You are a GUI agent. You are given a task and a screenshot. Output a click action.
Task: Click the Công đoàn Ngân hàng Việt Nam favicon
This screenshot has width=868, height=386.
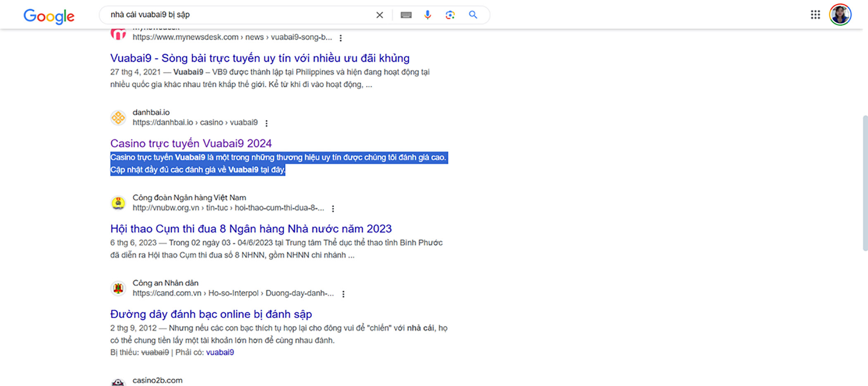point(118,203)
